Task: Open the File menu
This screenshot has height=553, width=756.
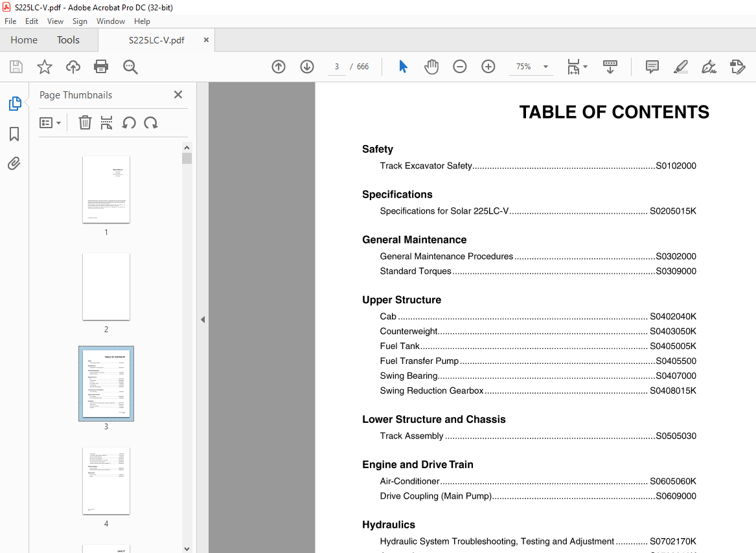Action: click(x=10, y=21)
